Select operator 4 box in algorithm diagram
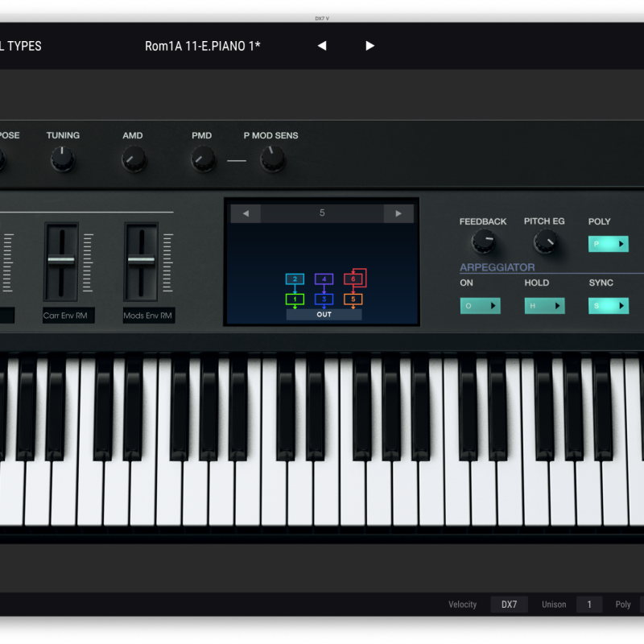The image size is (644, 644). (324, 279)
